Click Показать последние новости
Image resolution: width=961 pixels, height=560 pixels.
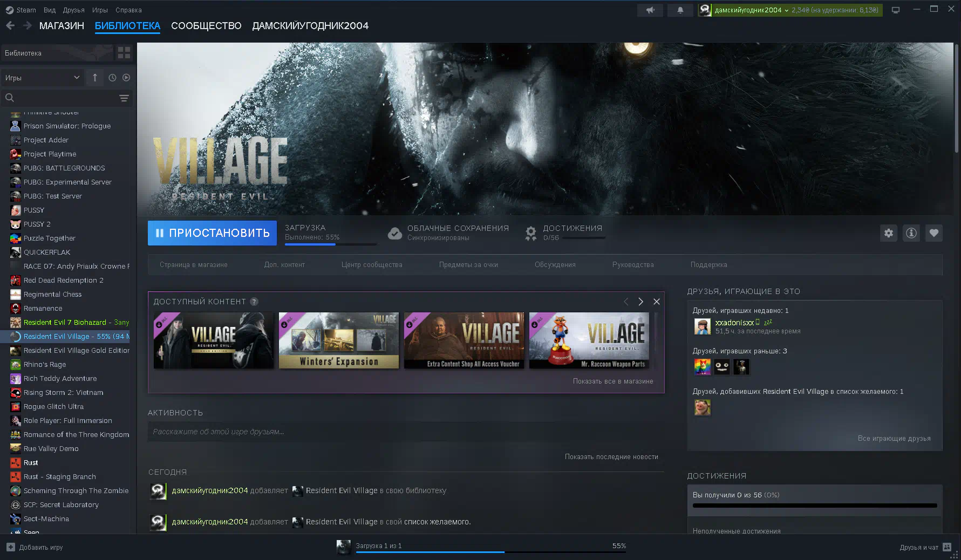pyautogui.click(x=611, y=456)
